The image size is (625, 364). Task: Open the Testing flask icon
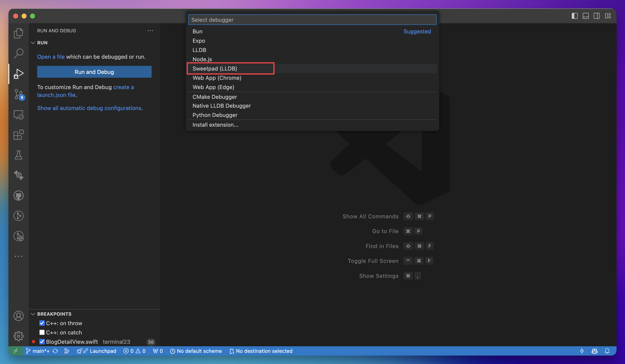[x=18, y=155]
